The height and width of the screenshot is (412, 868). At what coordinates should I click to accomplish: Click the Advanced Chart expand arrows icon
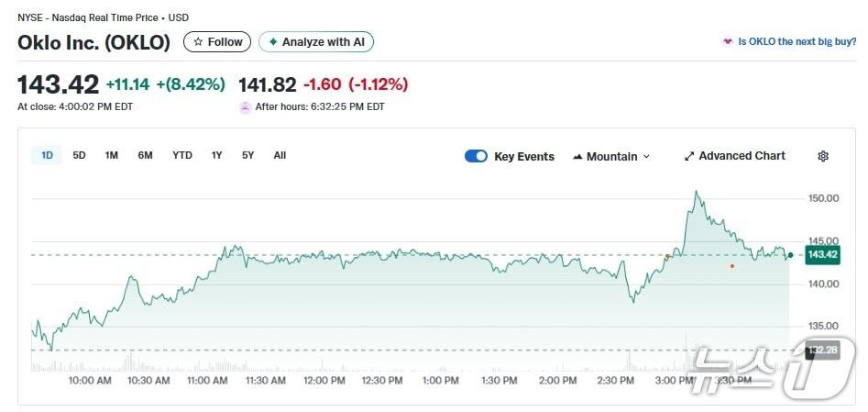click(x=689, y=157)
